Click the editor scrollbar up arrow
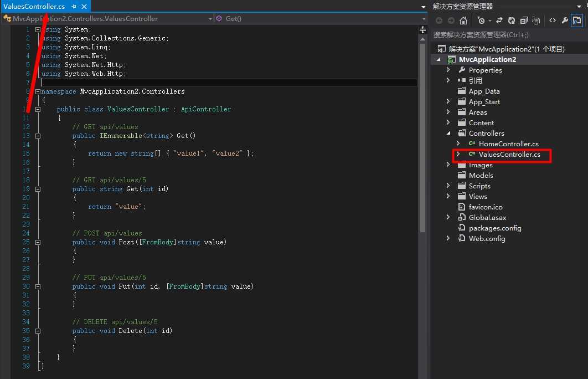Image resolution: width=588 pixels, height=379 pixels. click(x=422, y=39)
